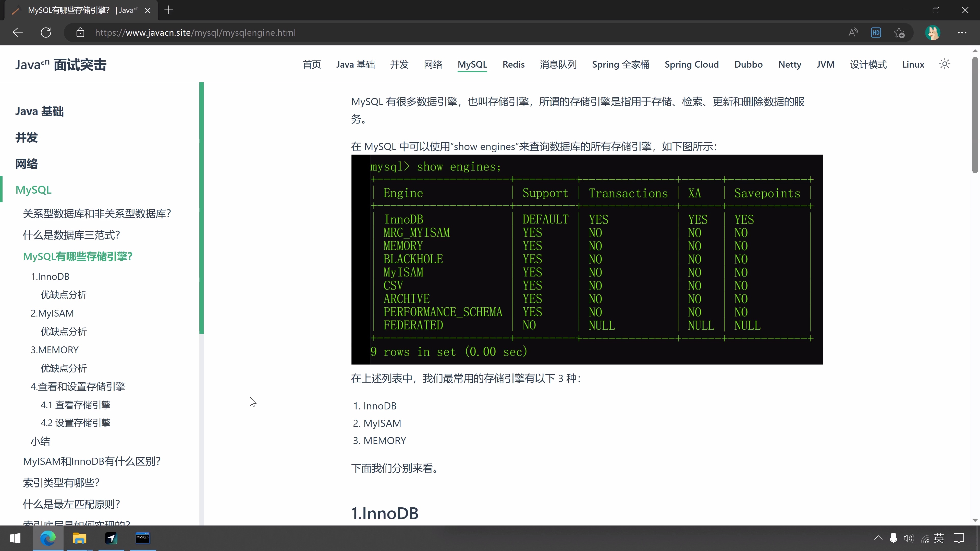Refresh the current page
Viewport: 980px width, 551px height.
pos(46,32)
